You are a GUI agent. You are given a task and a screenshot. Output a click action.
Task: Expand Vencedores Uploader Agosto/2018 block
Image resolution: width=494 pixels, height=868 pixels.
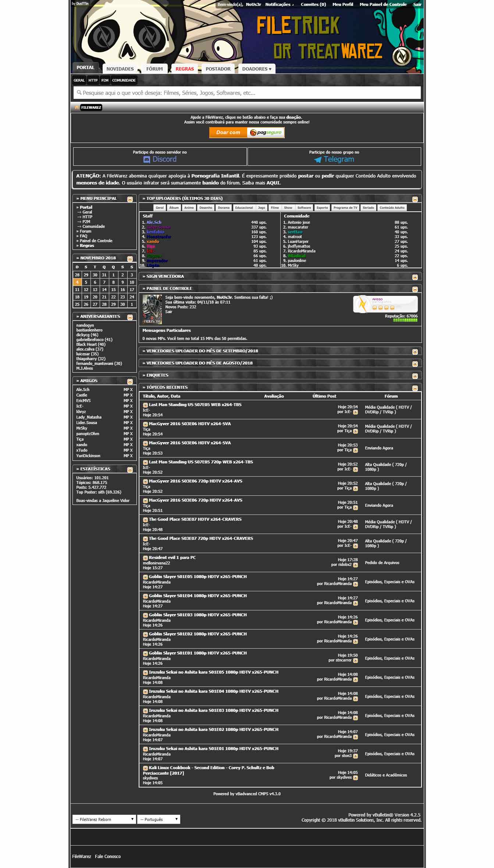[415, 364]
